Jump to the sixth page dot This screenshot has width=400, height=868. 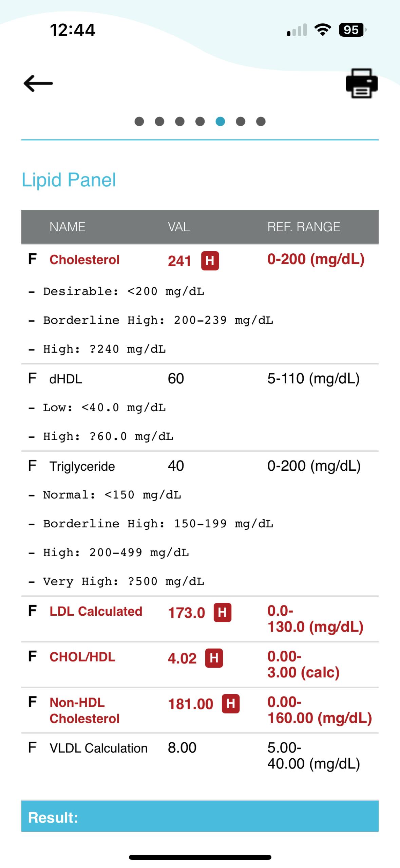point(241,121)
